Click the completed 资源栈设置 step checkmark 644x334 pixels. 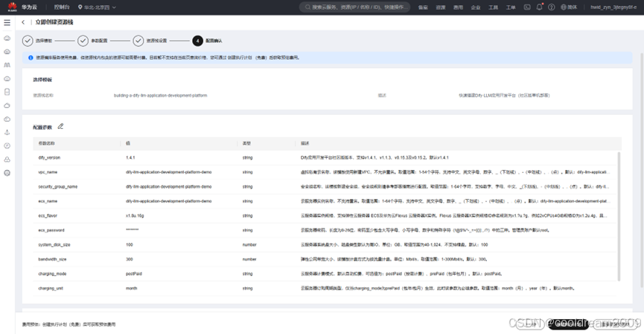click(x=138, y=41)
